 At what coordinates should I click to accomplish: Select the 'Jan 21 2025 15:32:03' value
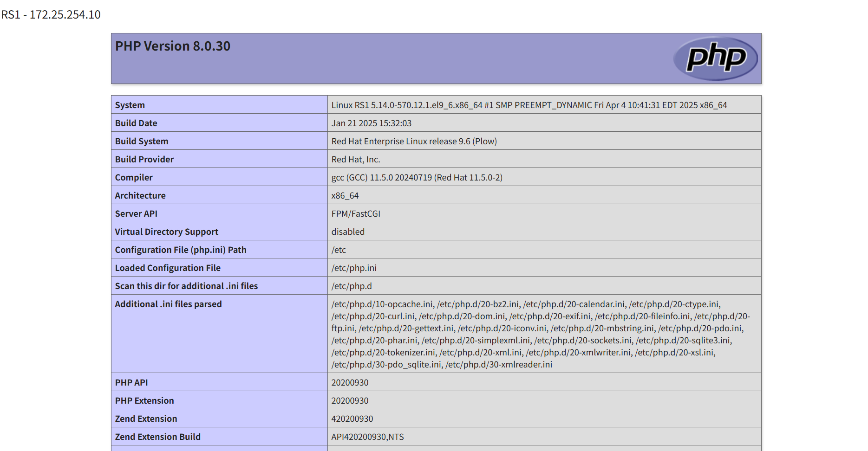371,123
